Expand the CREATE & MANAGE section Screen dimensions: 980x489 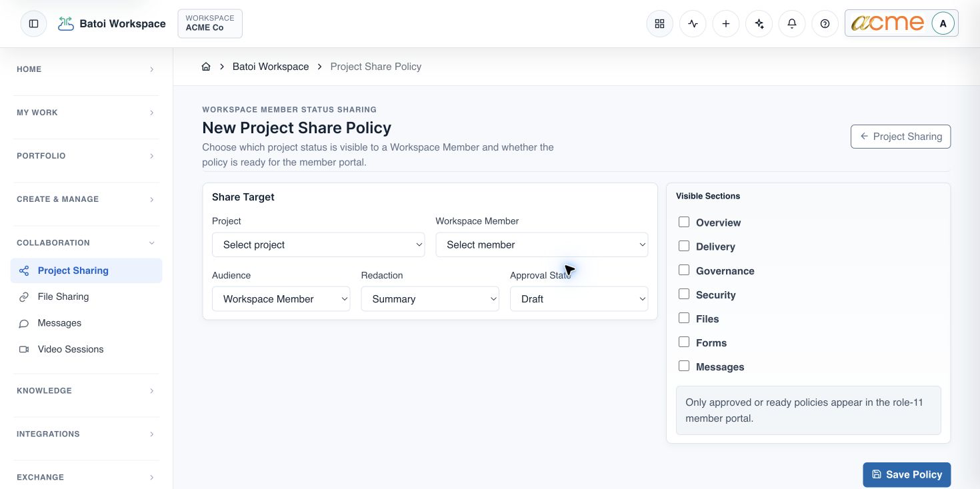coord(87,199)
